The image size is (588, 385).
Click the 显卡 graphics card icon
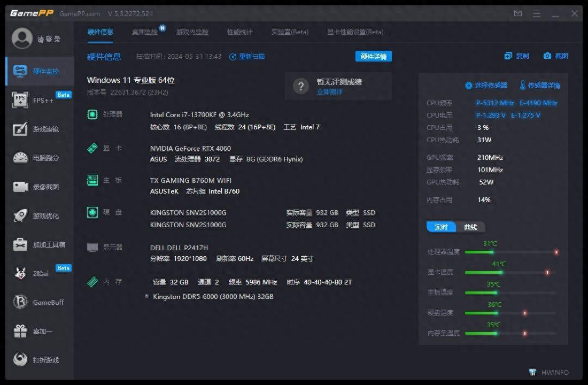pyautogui.click(x=92, y=148)
